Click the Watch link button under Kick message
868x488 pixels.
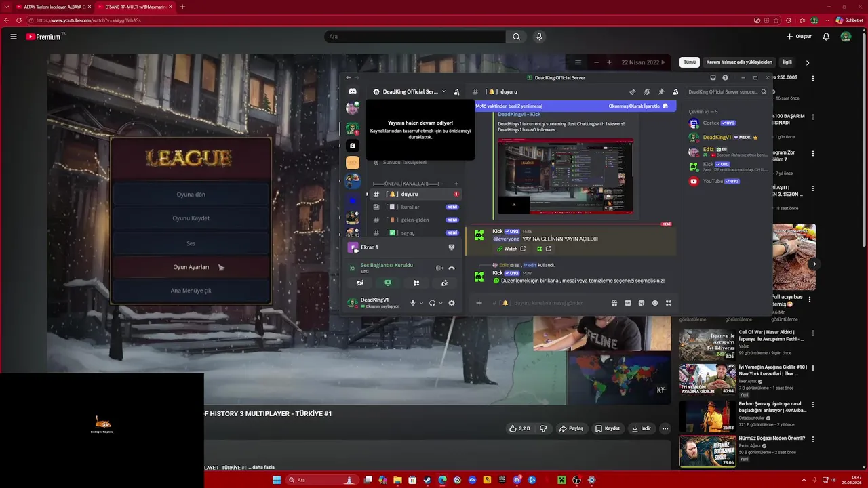(512, 249)
